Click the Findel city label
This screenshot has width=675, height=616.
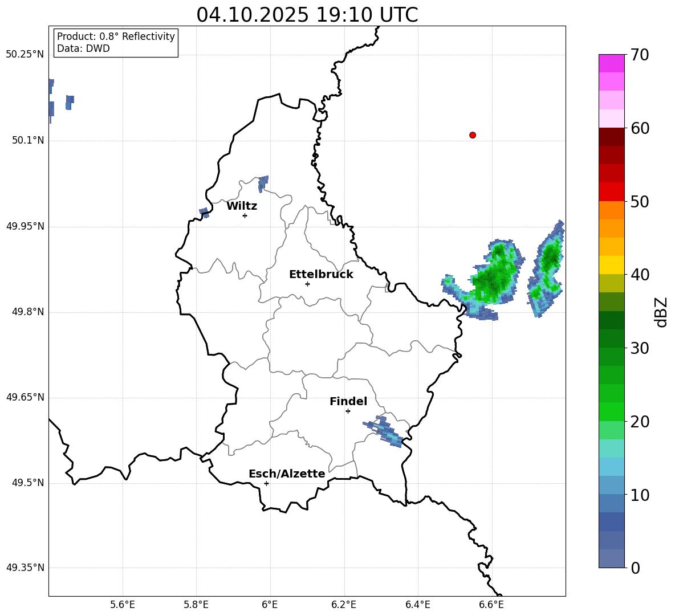[x=348, y=401]
